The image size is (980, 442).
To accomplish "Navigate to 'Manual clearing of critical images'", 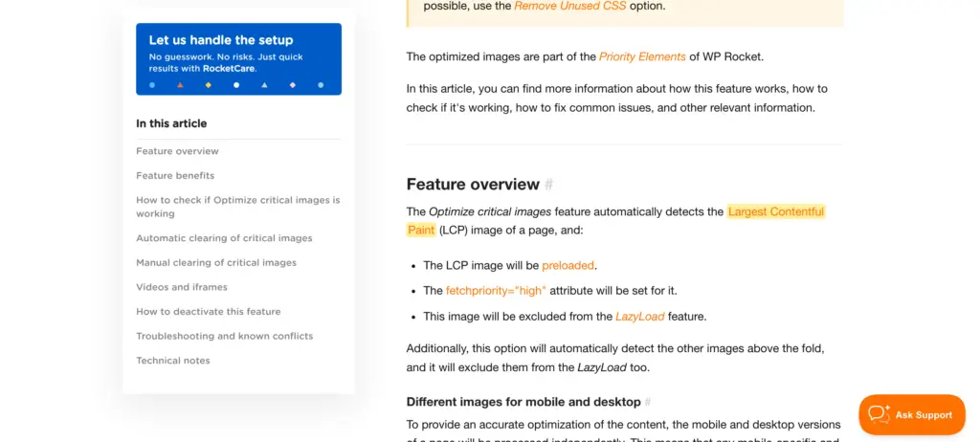I will (x=216, y=262).
